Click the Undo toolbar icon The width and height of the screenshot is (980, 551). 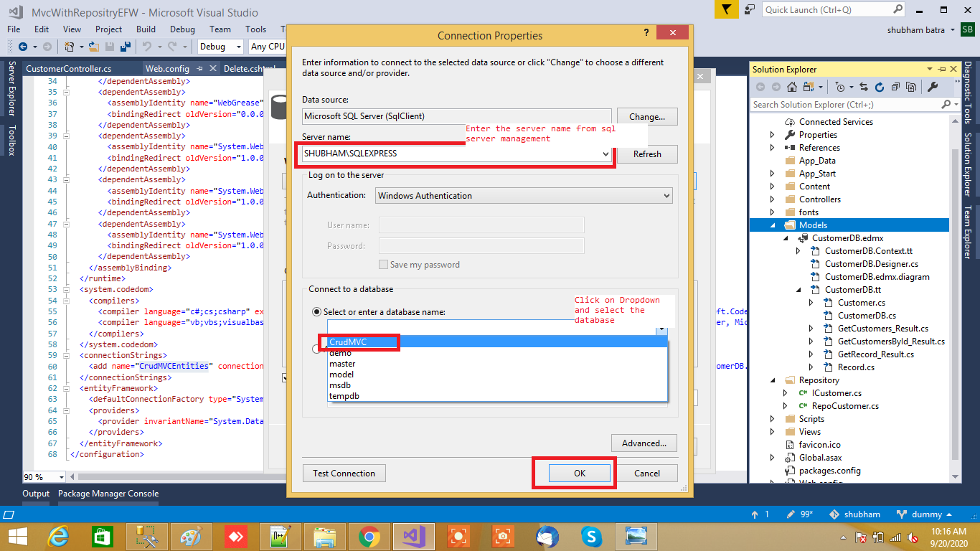(x=146, y=47)
